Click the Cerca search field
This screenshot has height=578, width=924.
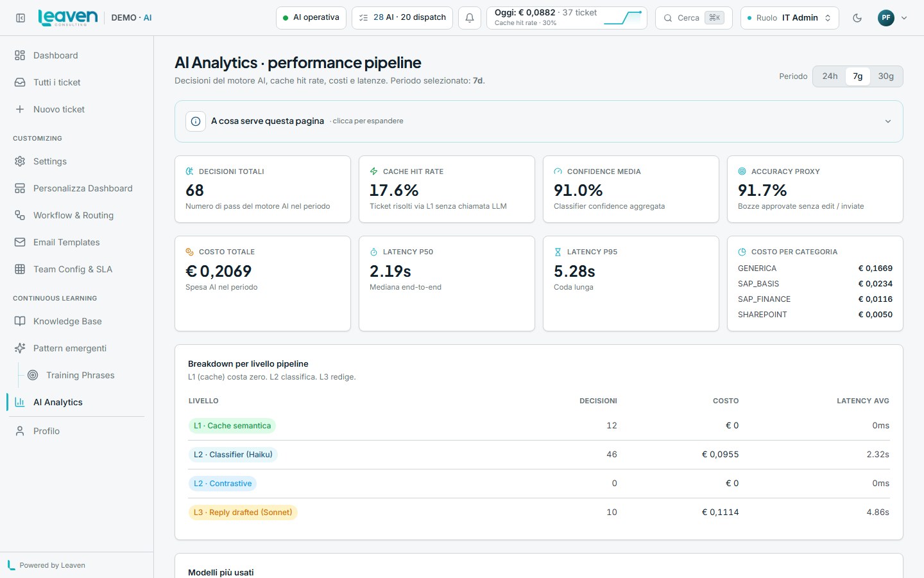pyautogui.click(x=694, y=18)
